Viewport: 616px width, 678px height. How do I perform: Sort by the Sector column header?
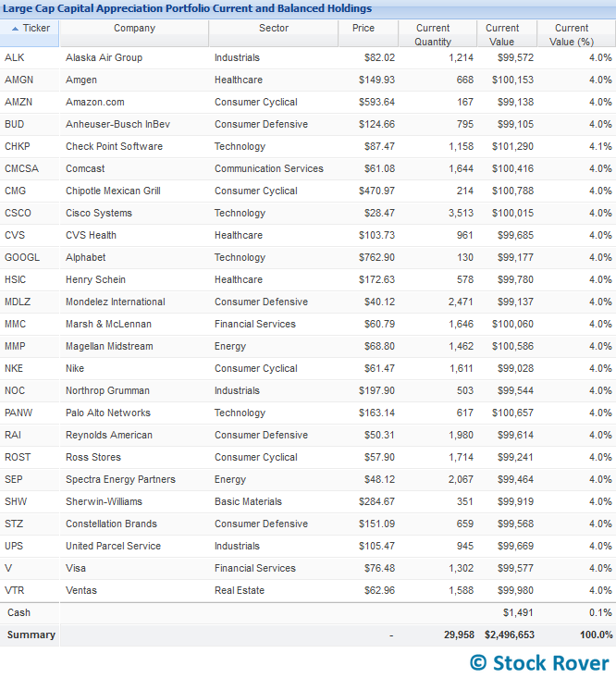click(x=273, y=33)
